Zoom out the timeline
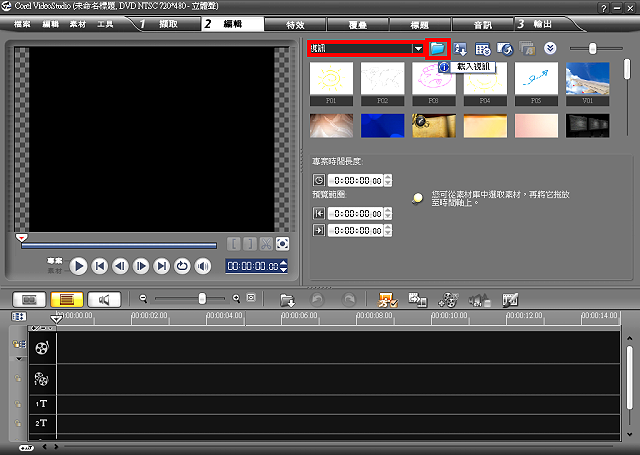Screen dimensions: 640x455 point(143,299)
